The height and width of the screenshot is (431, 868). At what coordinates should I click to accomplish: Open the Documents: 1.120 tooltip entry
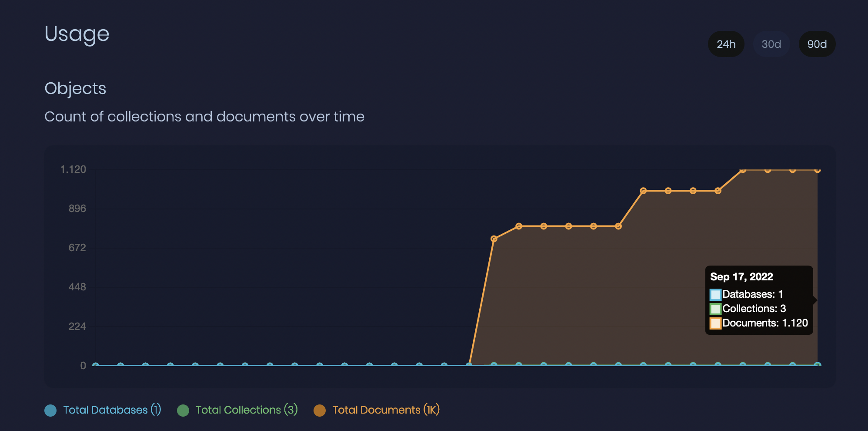click(765, 323)
